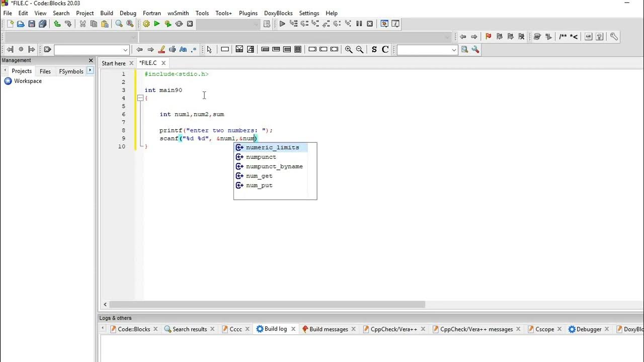This screenshot has height=362, width=644.
Task: Open the dropdown next to the C button
Action: (454, 50)
